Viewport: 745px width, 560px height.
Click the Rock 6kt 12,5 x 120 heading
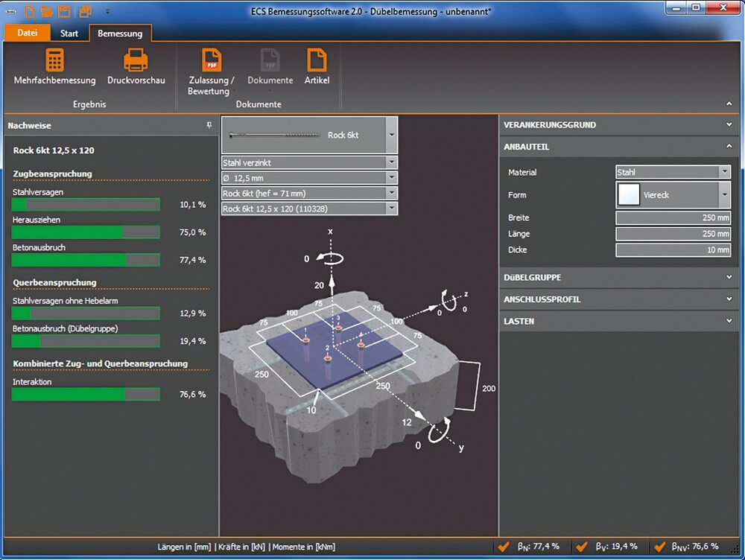[54, 150]
